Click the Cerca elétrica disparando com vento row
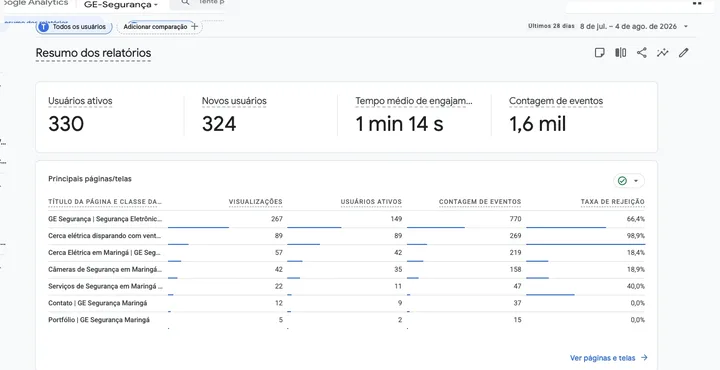This screenshot has width=720, height=370. coord(346,236)
